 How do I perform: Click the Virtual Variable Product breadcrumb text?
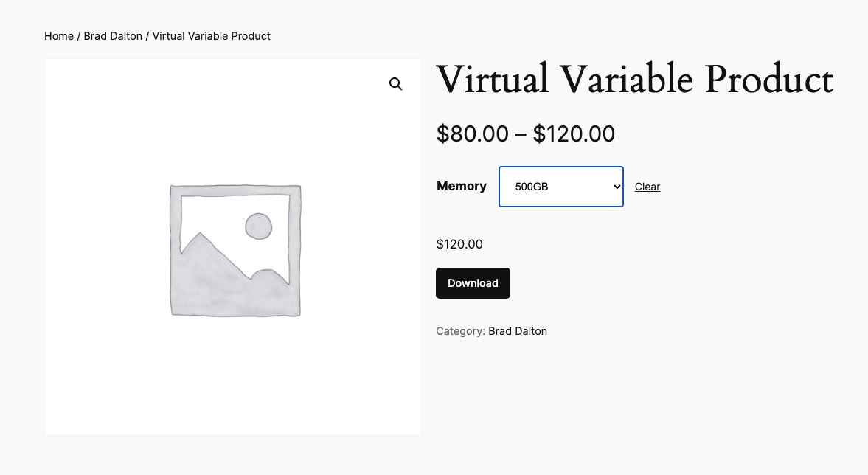click(x=212, y=36)
